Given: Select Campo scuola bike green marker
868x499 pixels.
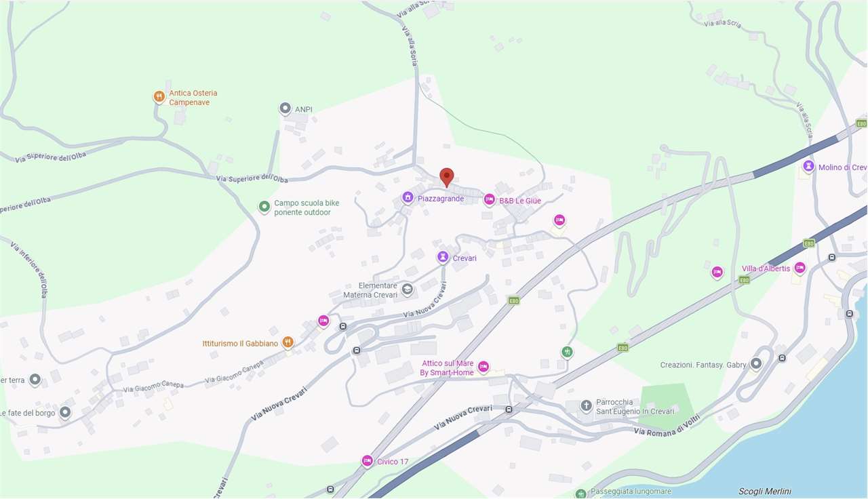Looking at the screenshot, I should [264, 207].
